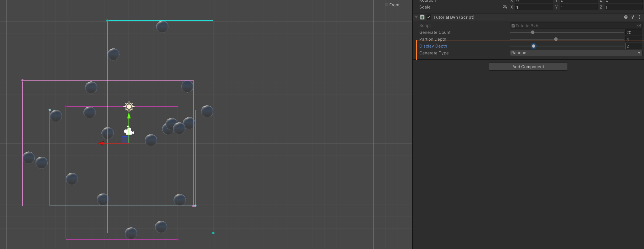Click the Partion Depth label
644x249 pixels.
tap(433, 39)
